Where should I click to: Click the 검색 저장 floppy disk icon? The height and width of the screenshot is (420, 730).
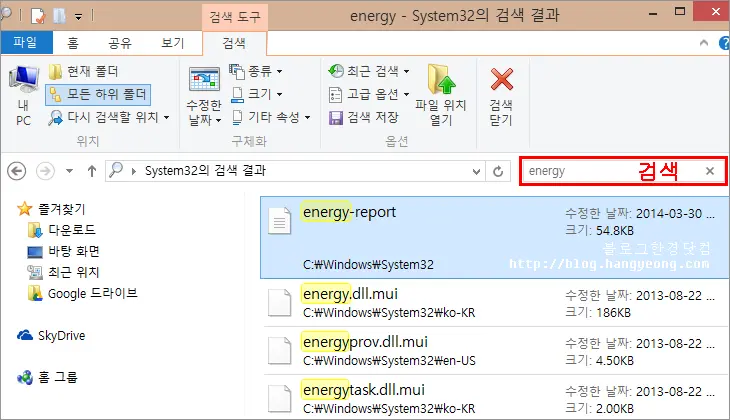tap(336, 118)
